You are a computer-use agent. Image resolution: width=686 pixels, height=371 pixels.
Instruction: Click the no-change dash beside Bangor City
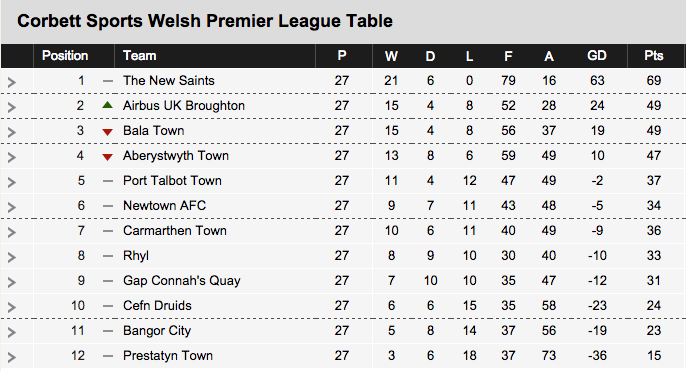click(108, 331)
